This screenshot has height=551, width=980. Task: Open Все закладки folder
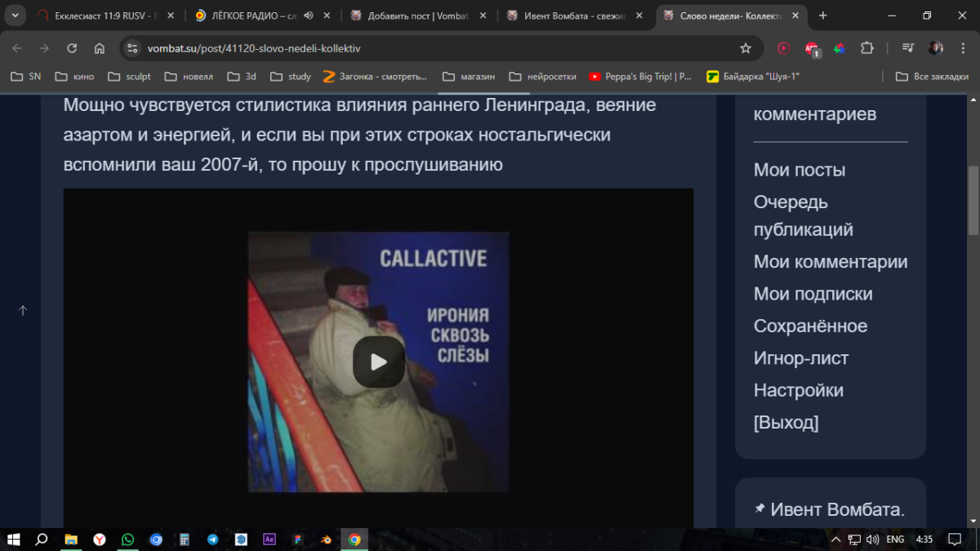click(932, 77)
